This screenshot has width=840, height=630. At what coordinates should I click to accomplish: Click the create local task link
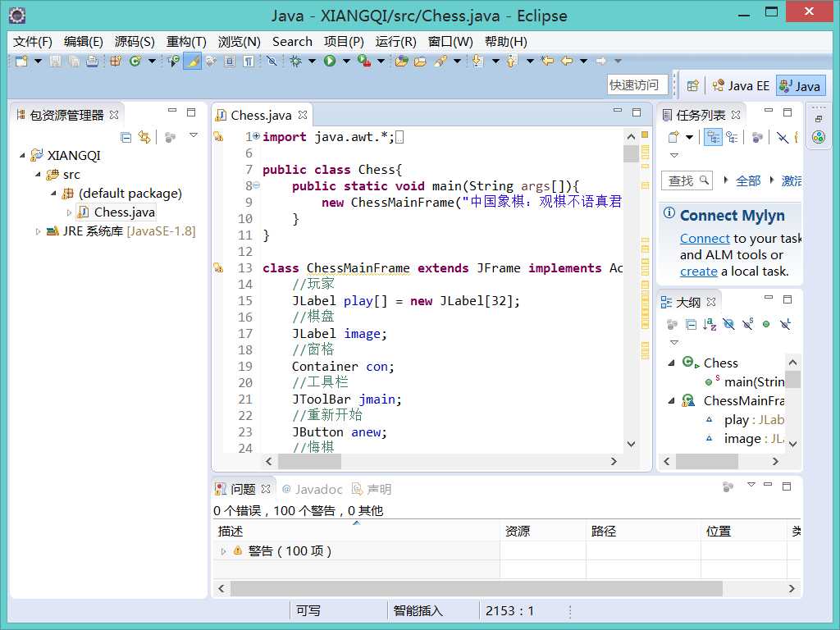tap(699, 272)
